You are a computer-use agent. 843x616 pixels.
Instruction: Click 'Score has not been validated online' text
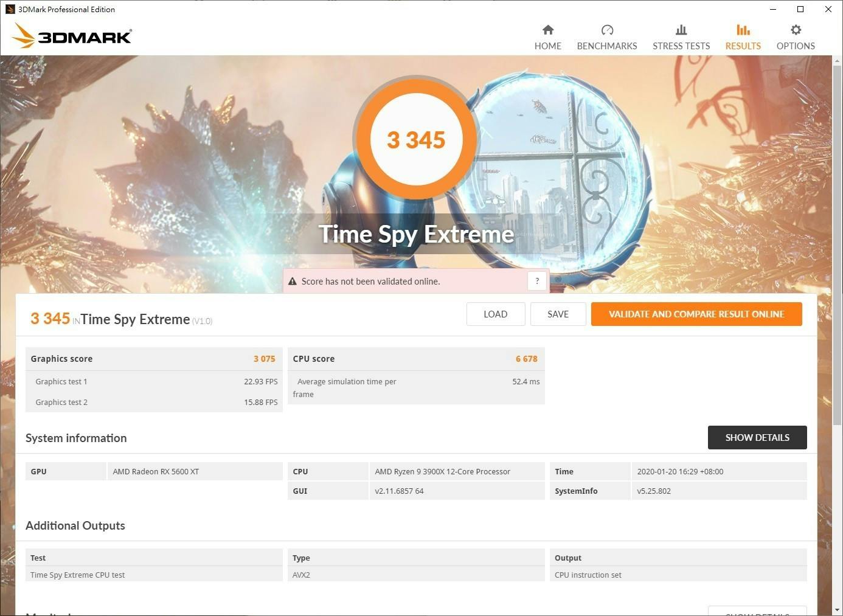point(370,282)
